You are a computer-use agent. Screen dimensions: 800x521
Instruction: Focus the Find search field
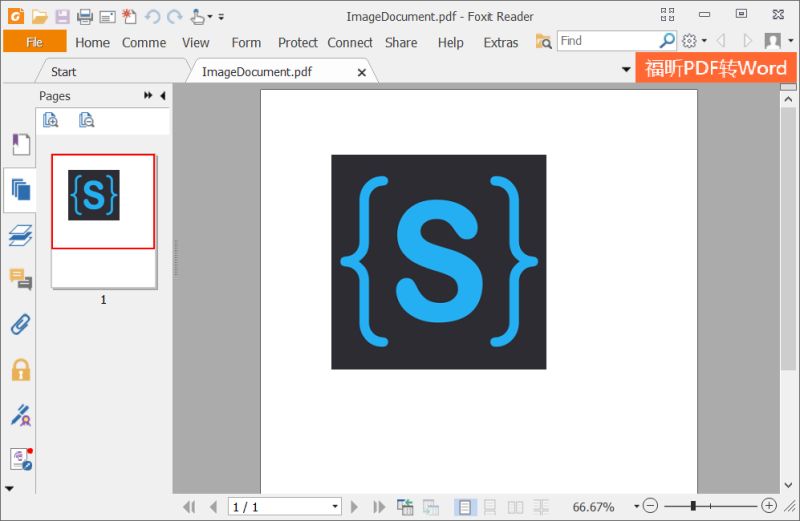pos(607,41)
